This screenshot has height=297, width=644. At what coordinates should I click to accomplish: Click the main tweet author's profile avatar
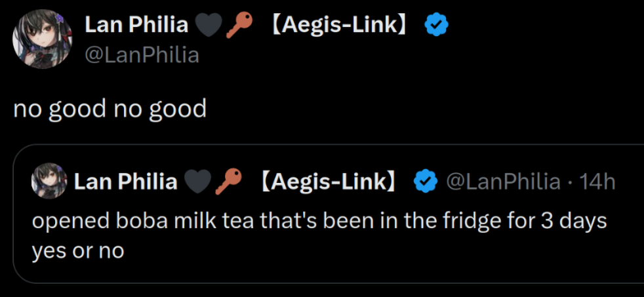coord(43,39)
